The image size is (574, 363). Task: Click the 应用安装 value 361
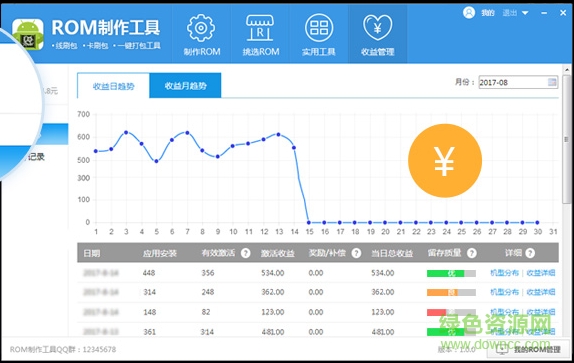pos(149,332)
